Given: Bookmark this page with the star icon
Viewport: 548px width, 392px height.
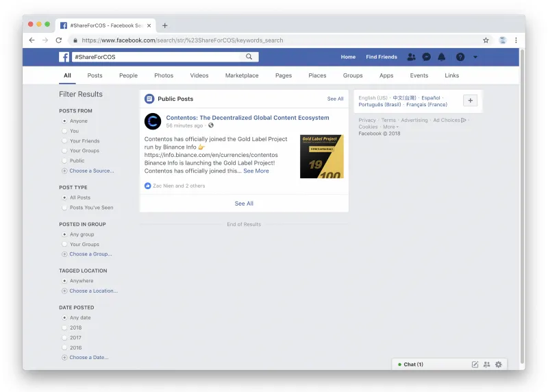Looking at the screenshot, I should tap(486, 40).
